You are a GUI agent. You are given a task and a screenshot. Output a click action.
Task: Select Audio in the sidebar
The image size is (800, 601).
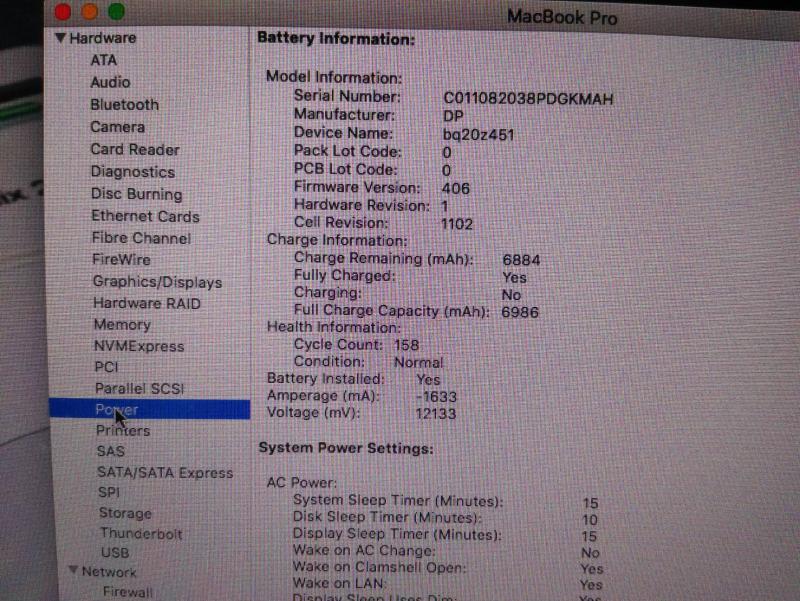tap(110, 82)
